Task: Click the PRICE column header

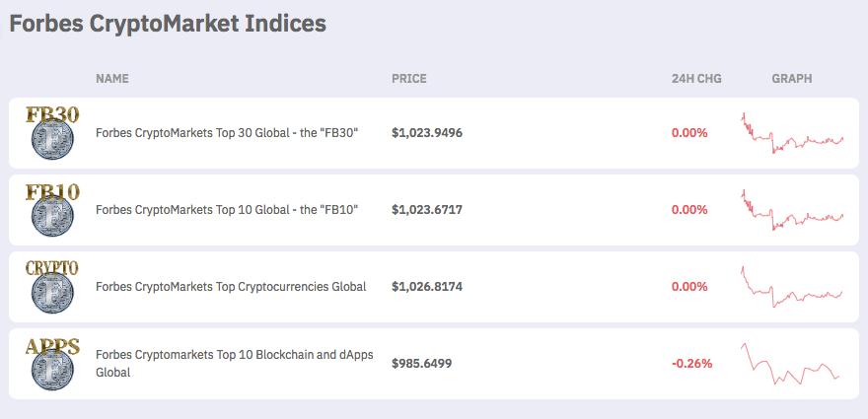Action: [409, 78]
